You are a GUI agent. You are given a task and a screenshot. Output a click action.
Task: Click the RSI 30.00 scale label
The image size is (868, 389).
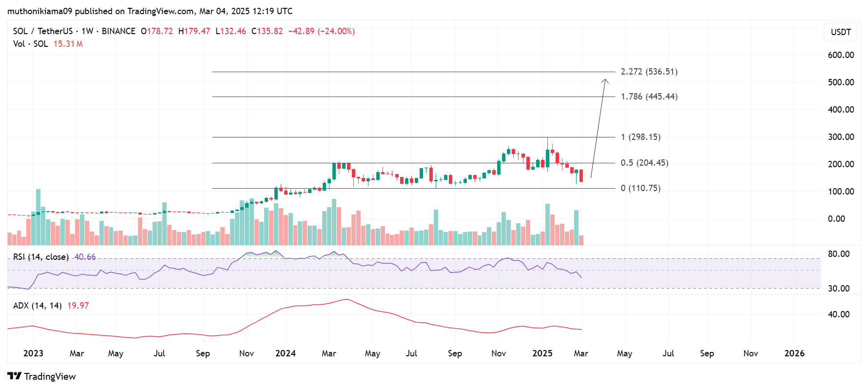pyautogui.click(x=839, y=289)
